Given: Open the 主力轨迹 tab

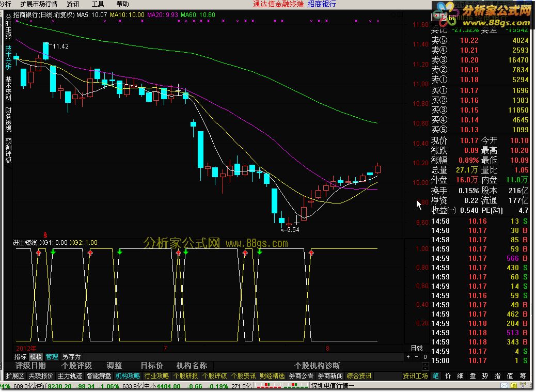Looking at the screenshot, I should pyautogui.click(x=70, y=376).
